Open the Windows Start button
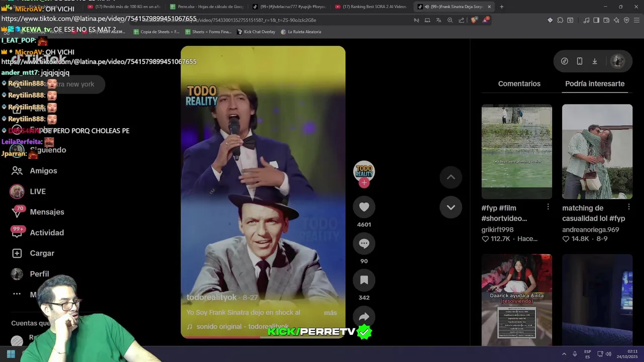644x362 pixels. (11, 354)
